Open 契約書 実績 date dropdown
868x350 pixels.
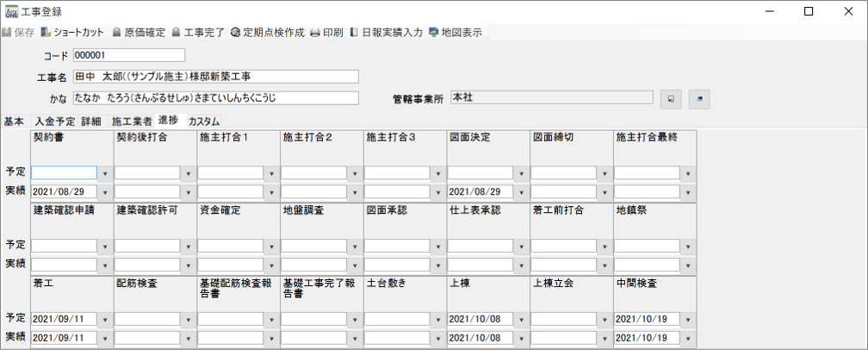pyautogui.click(x=105, y=192)
